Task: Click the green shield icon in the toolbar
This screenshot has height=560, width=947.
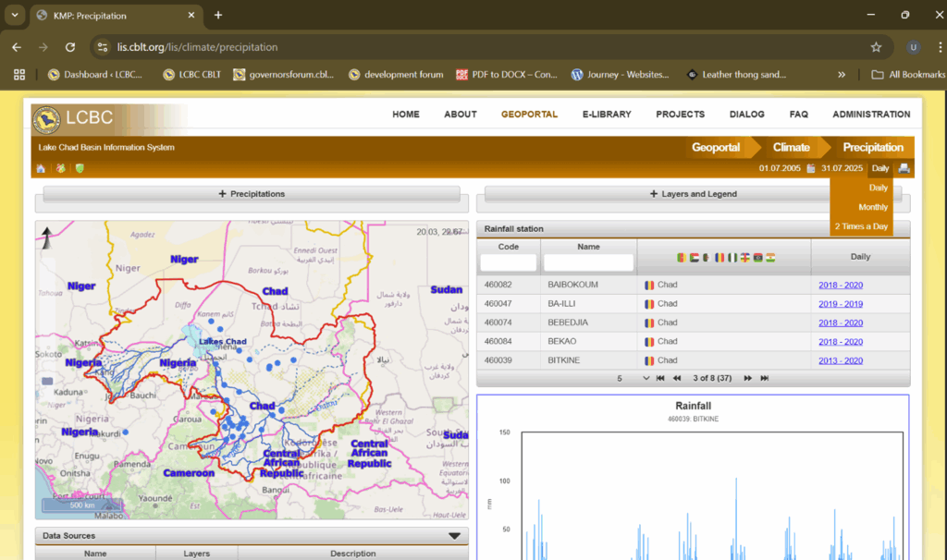Action: [x=79, y=168]
